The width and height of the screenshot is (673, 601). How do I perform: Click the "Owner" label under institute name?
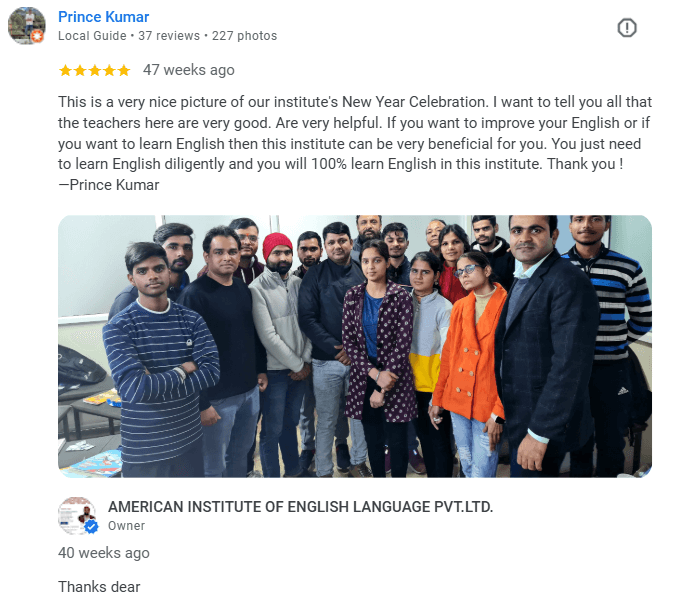point(126,526)
